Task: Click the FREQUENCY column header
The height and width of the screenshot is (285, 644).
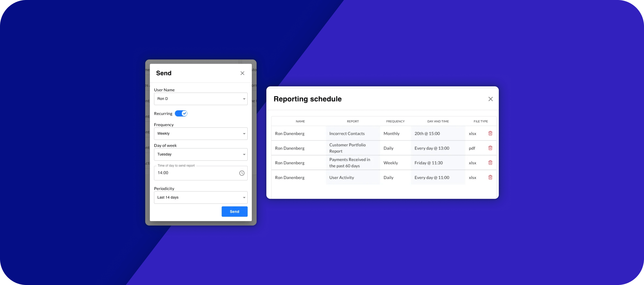Action: [x=395, y=121]
